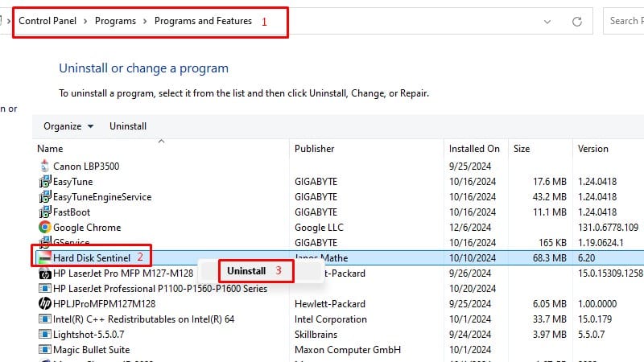Click the 15.0.179 version value
The height and width of the screenshot is (362, 644).
click(x=595, y=319)
